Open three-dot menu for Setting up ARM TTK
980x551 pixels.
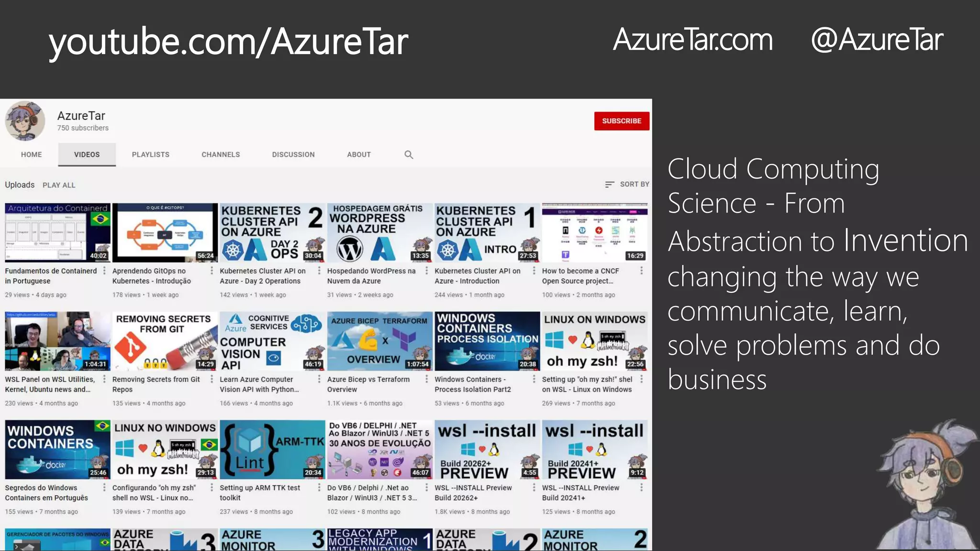tap(319, 487)
